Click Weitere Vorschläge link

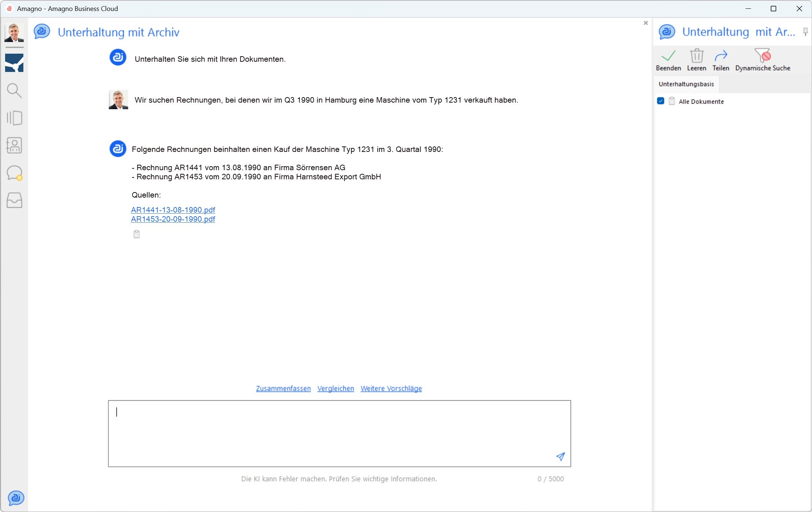(x=391, y=389)
